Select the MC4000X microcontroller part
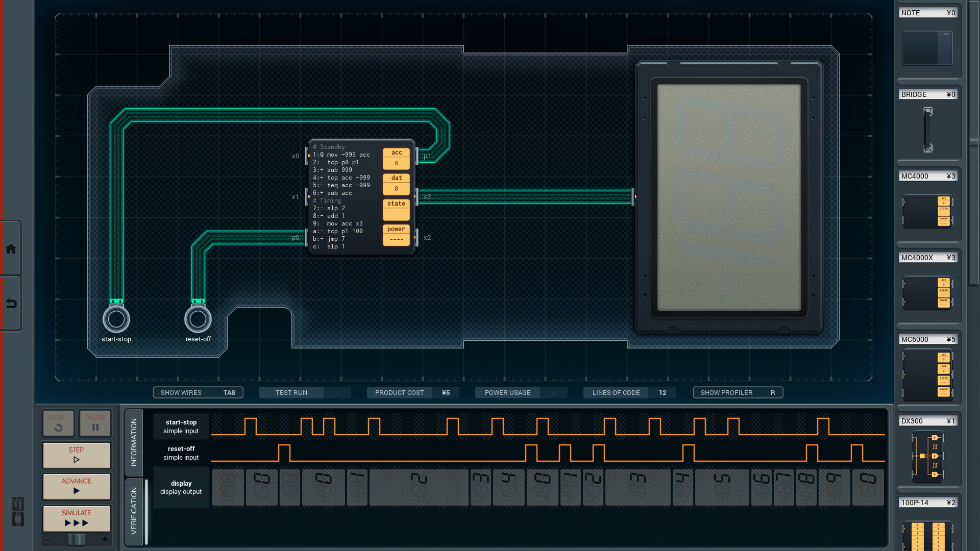The image size is (980, 551). (927, 292)
